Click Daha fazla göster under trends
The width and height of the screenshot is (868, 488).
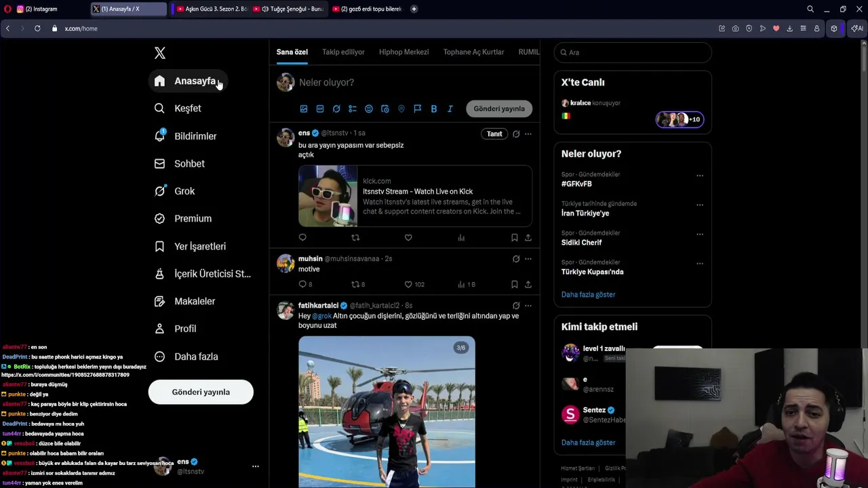tap(588, 295)
